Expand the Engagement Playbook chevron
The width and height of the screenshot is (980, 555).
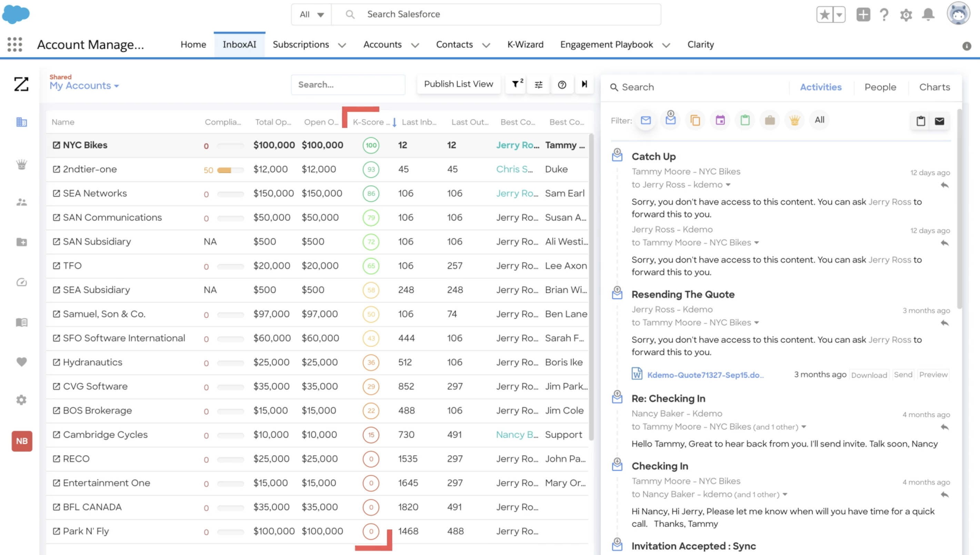(666, 46)
